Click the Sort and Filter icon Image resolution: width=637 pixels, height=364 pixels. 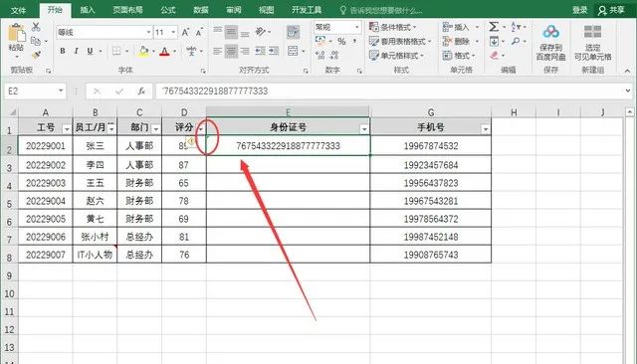(516, 27)
